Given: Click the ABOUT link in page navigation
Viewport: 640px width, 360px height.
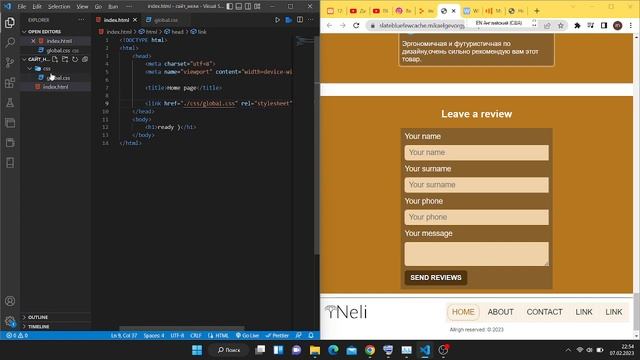Looking at the screenshot, I should pyautogui.click(x=500, y=312).
